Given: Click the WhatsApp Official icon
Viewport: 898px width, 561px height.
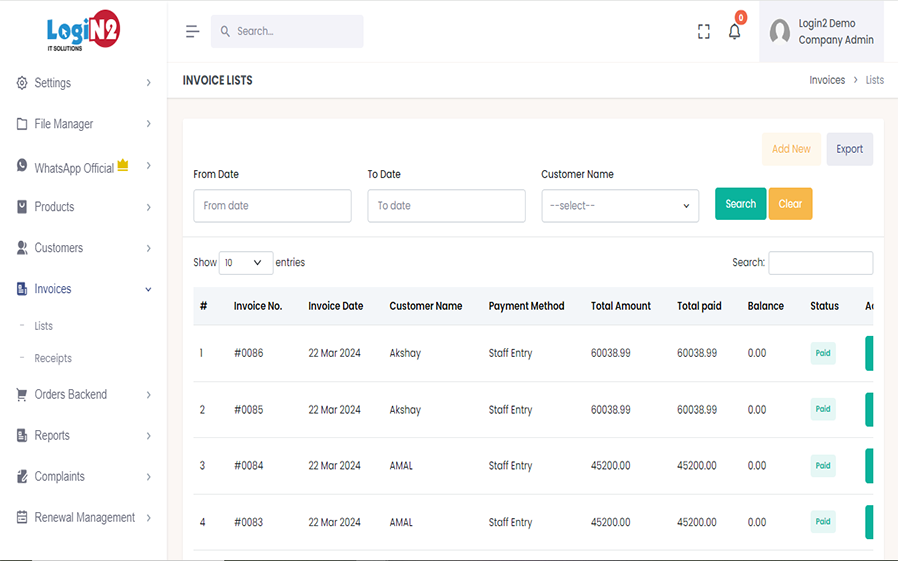Looking at the screenshot, I should pos(22,166).
